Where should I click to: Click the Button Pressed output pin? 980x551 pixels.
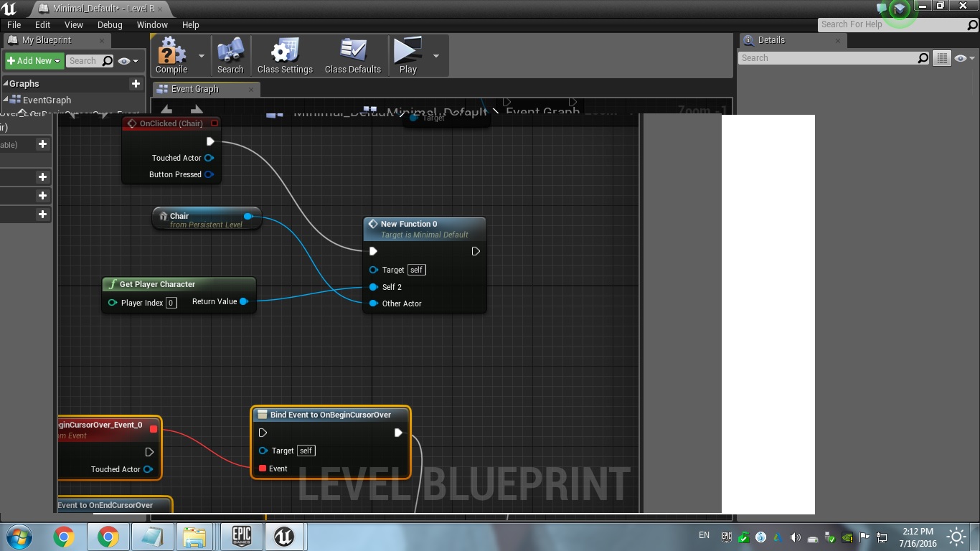point(209,174)
